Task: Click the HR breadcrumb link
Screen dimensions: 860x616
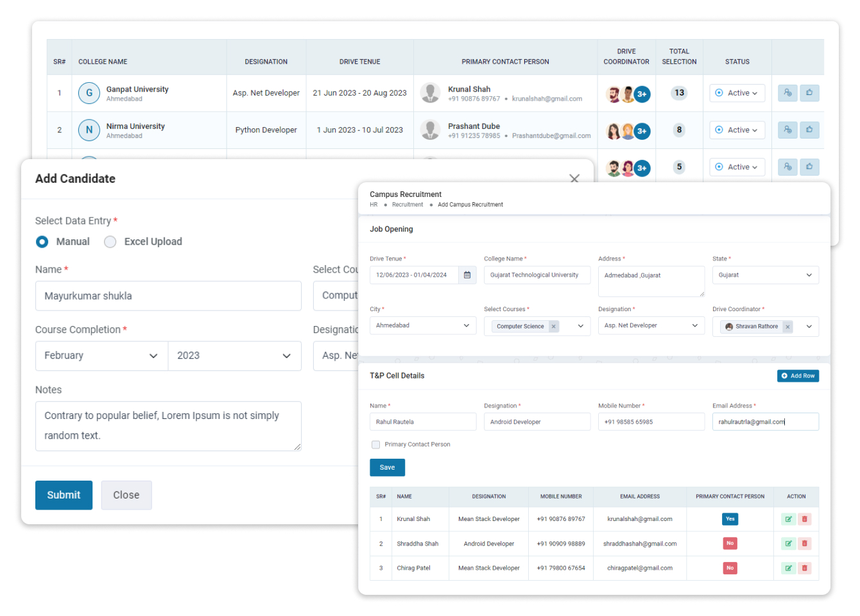Action: 374,205
